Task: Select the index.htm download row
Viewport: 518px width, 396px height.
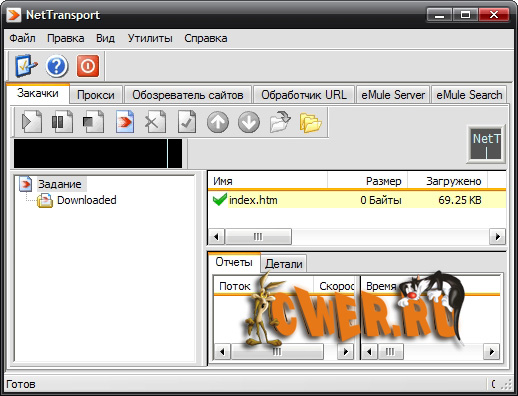Action: (357, 200)
